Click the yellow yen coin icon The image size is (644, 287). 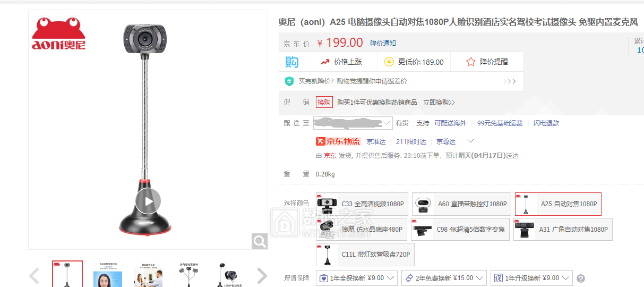[389, 62]
